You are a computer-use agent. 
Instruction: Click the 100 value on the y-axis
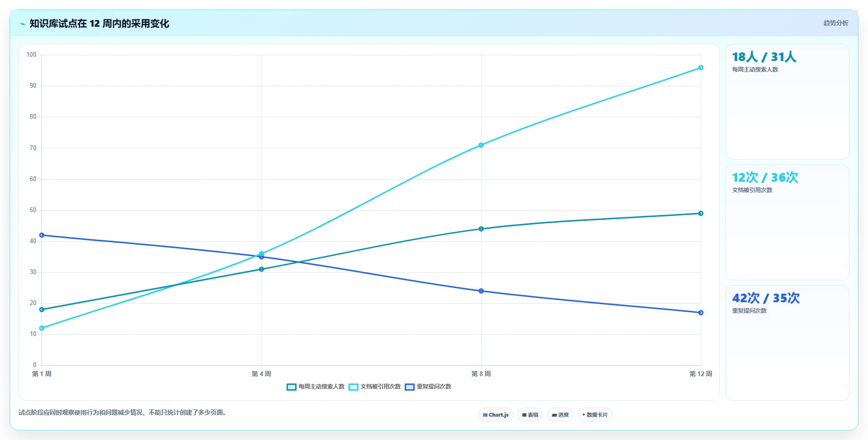coord(31,55)
